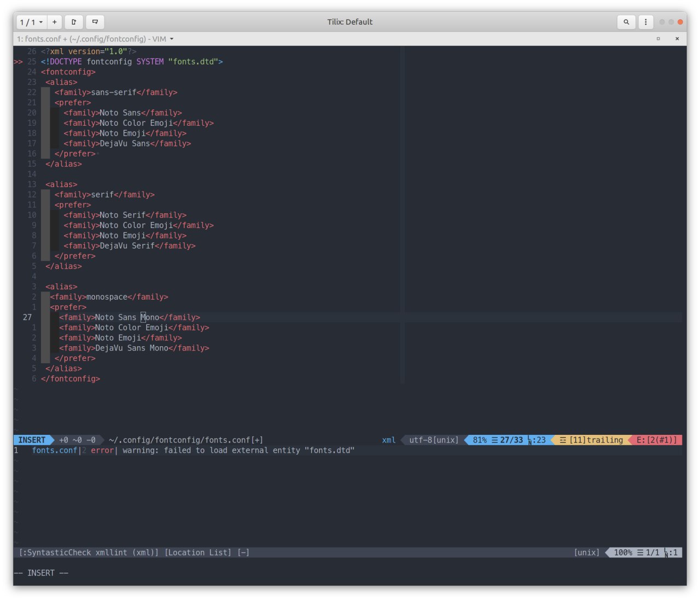
Task: Click the 81% 27/33 position segment
Action: pos(509,440)
